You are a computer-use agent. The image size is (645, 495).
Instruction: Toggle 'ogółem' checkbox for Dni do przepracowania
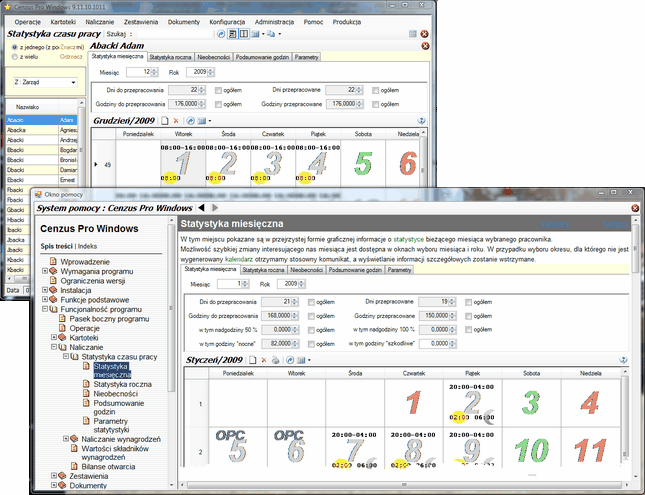coord(219,90)
